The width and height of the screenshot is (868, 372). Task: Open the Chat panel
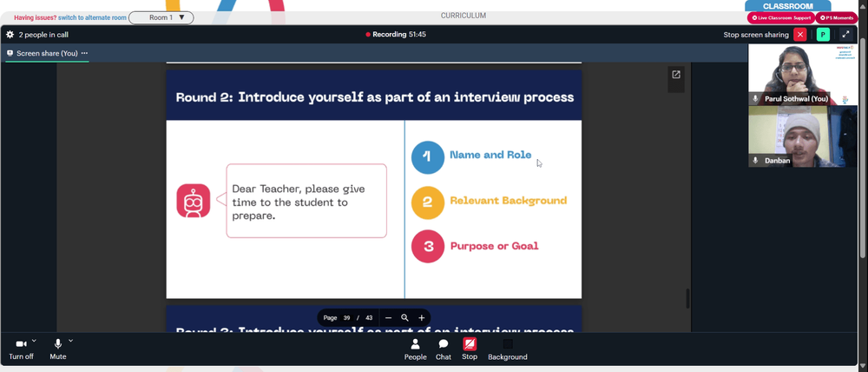(x=444, y=349)
